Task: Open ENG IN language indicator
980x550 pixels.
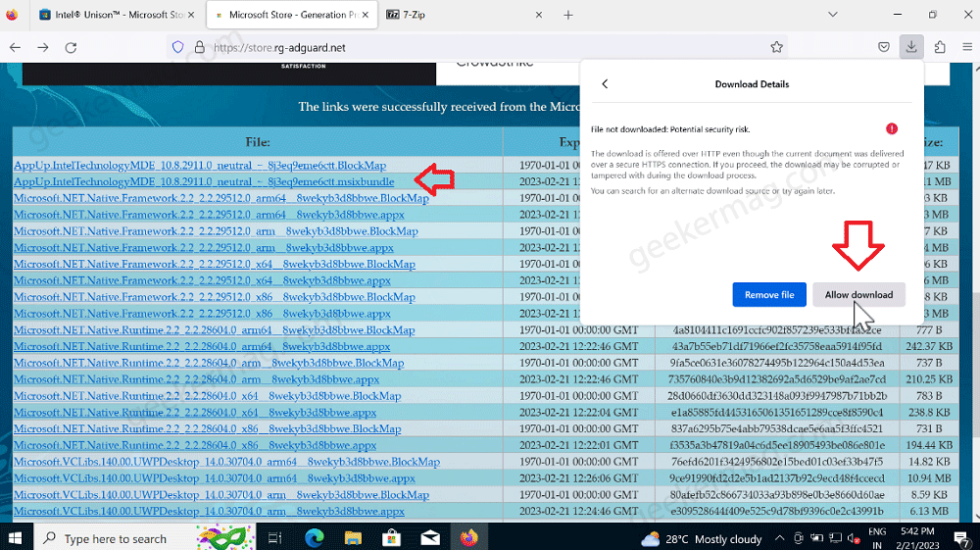Action: [x=877, y=538]
